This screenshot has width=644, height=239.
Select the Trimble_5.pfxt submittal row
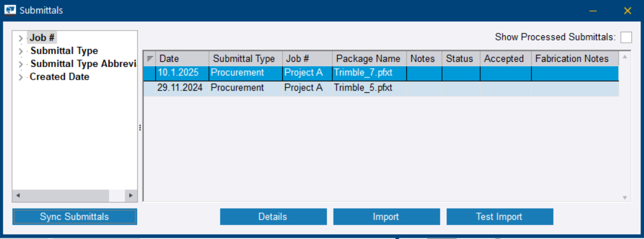(x=363, y=88)
